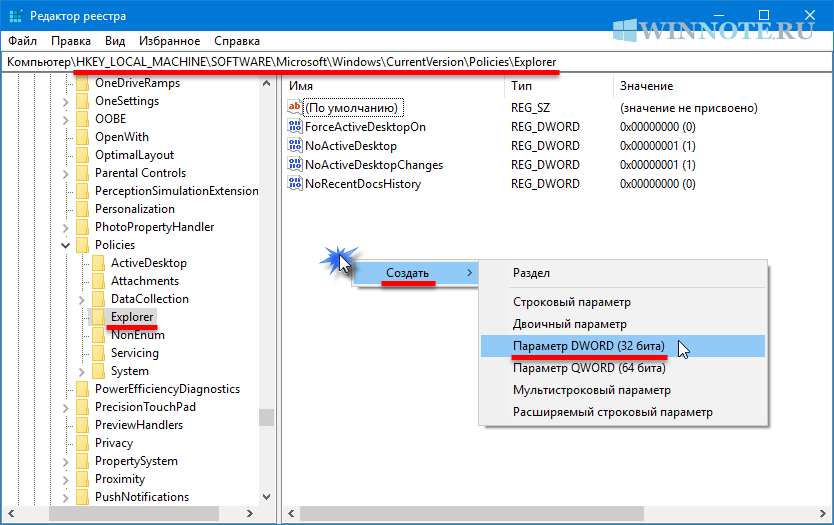834x525 pixels.
Task: Click the OpenWith folder icon
Action: 82,137
